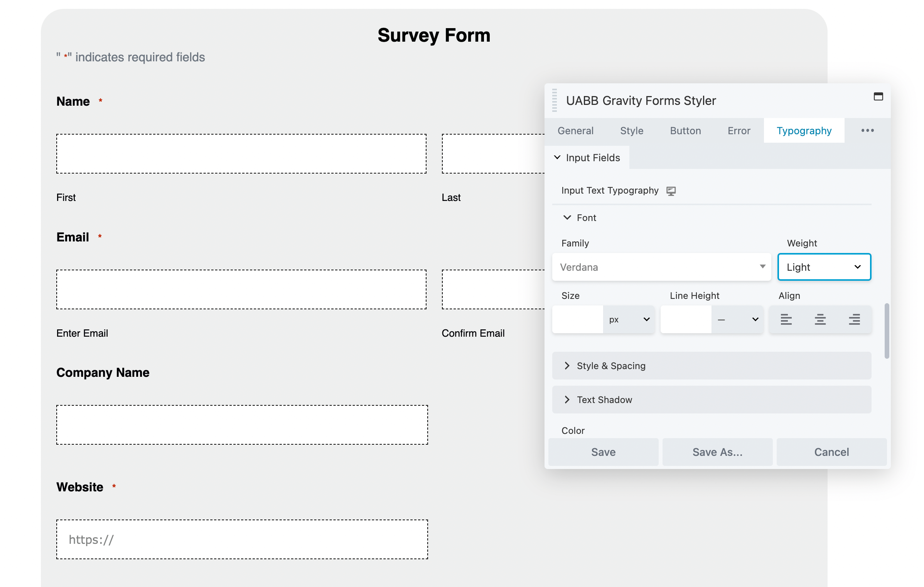This screenshot has height=587, width=924.
Task: Click the drag handle icon left of UABB Gravity Forms Styler
Action: point(554,100)
